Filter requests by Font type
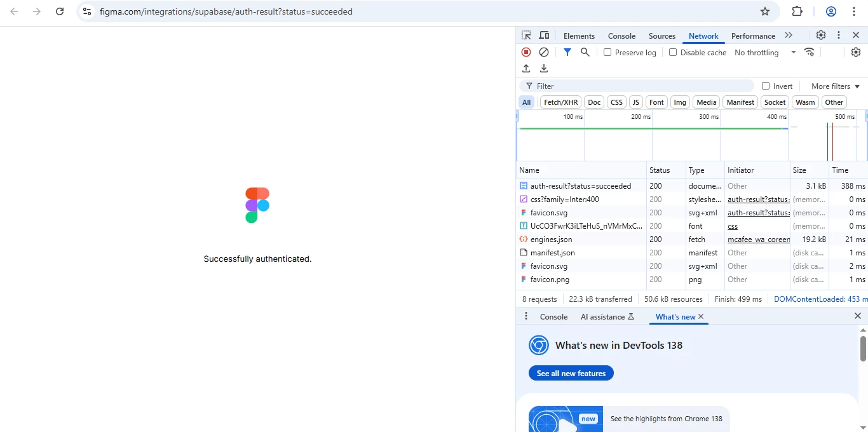Viewport: 868px width, 432px height. [x=656, y=102]
